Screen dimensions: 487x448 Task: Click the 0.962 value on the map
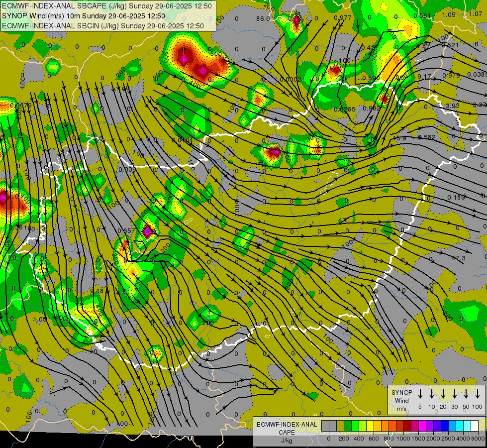[x=372, y=109]
